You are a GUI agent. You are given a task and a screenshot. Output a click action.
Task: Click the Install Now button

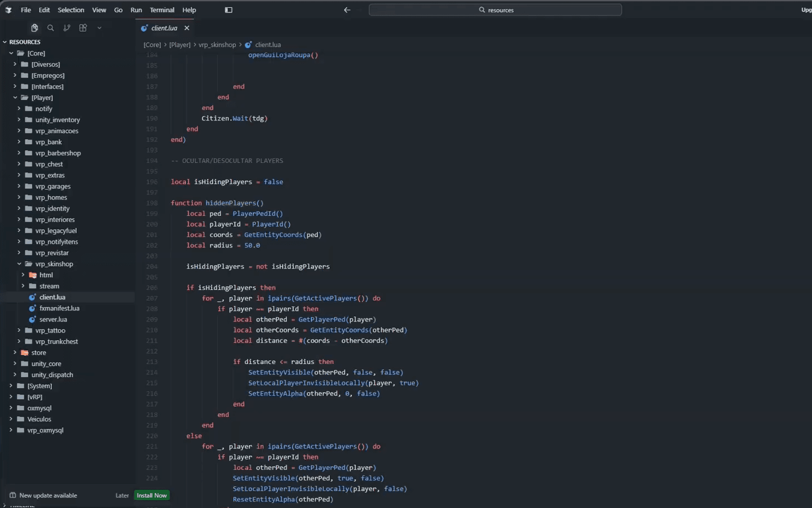152,495
